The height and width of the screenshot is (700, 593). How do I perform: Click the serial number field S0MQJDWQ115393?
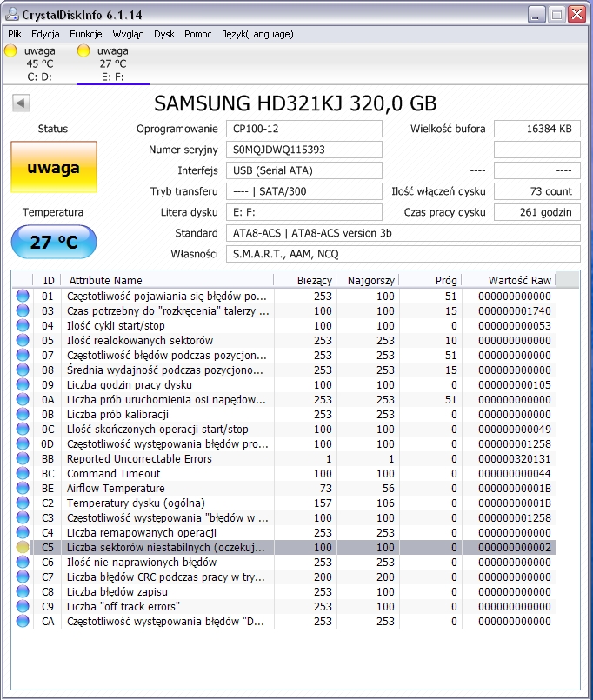(304, 150)
